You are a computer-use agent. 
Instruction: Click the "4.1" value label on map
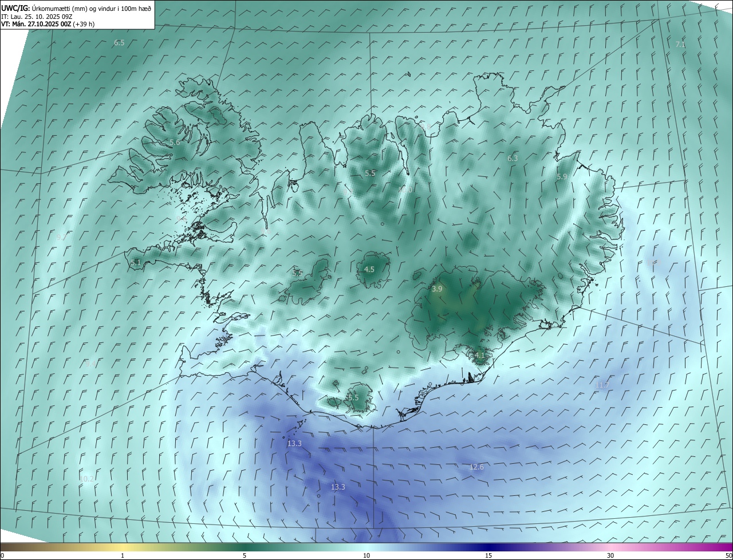479,355
